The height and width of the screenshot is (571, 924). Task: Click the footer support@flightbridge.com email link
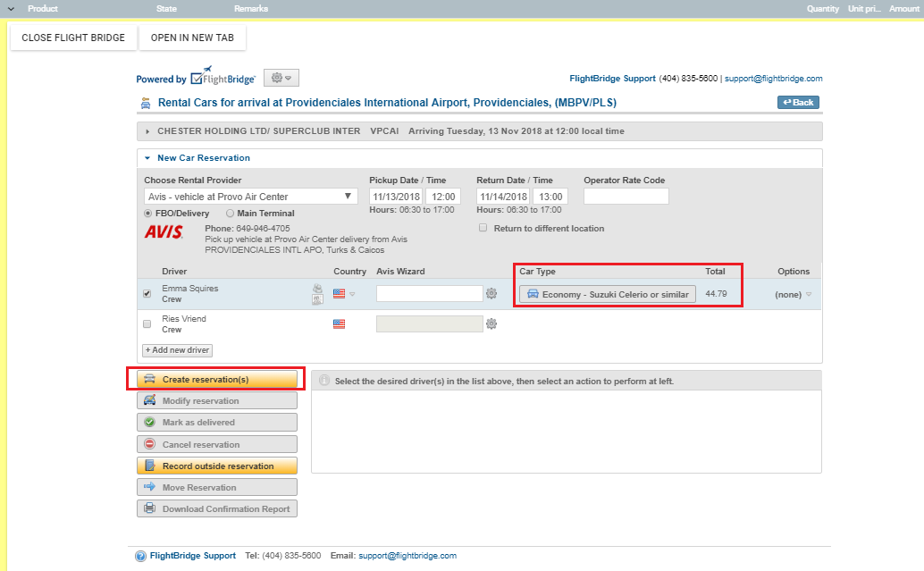click(x=407, y=556)
